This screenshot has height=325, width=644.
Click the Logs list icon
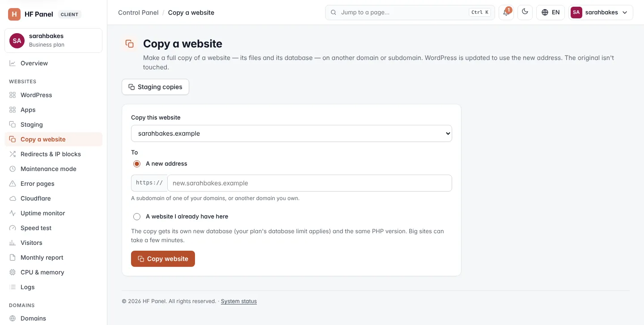[x=13, y=287]
